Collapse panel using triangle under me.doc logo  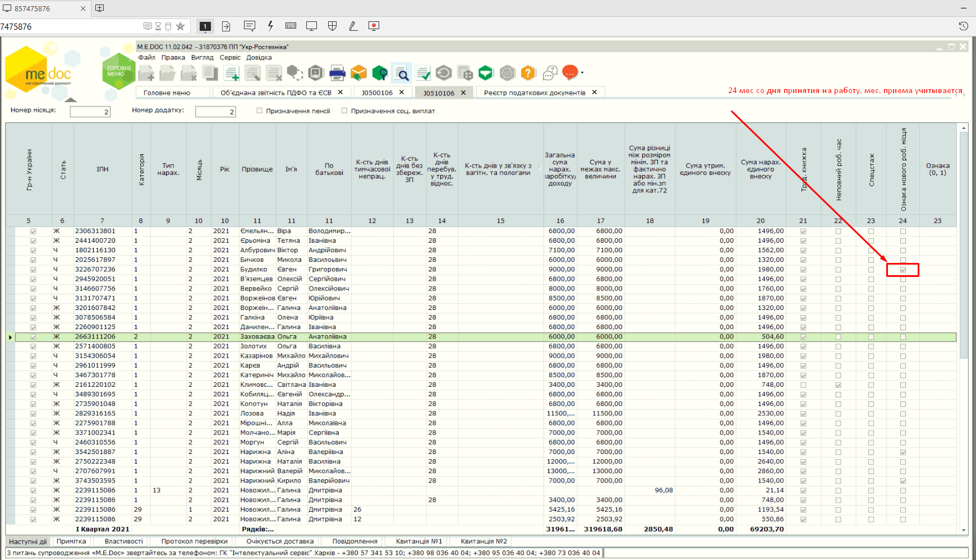coord(70,100)
